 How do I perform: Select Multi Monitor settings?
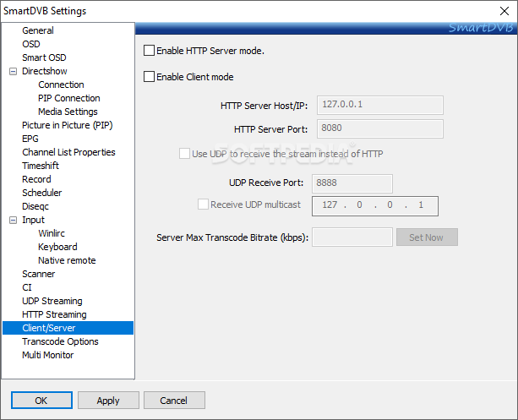pos(48,355)
